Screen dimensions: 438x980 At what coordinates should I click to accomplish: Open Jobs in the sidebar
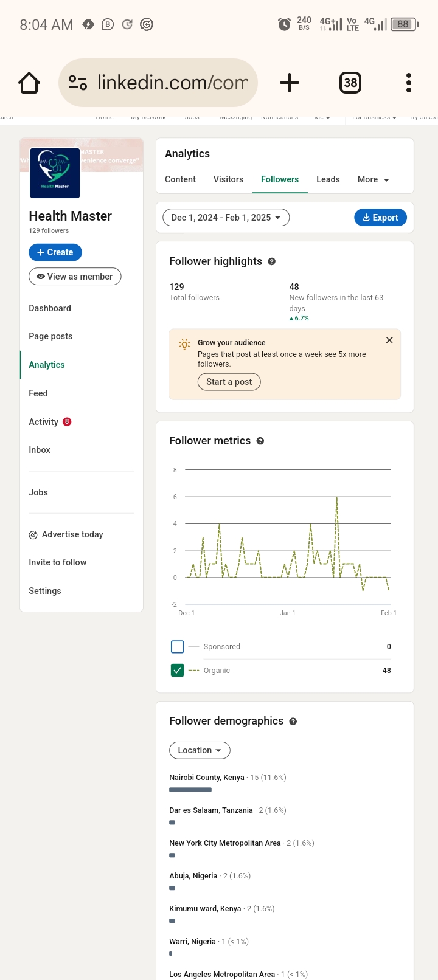tap(38, 492)
